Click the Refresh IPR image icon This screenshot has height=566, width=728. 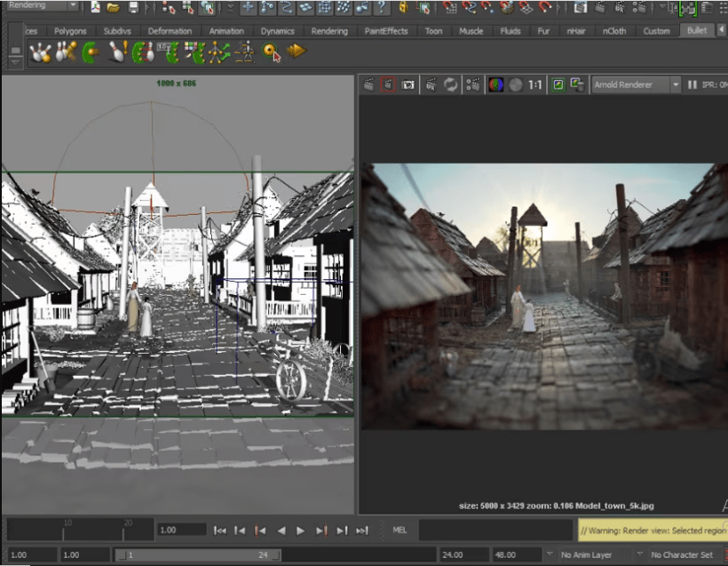[451, 85]
